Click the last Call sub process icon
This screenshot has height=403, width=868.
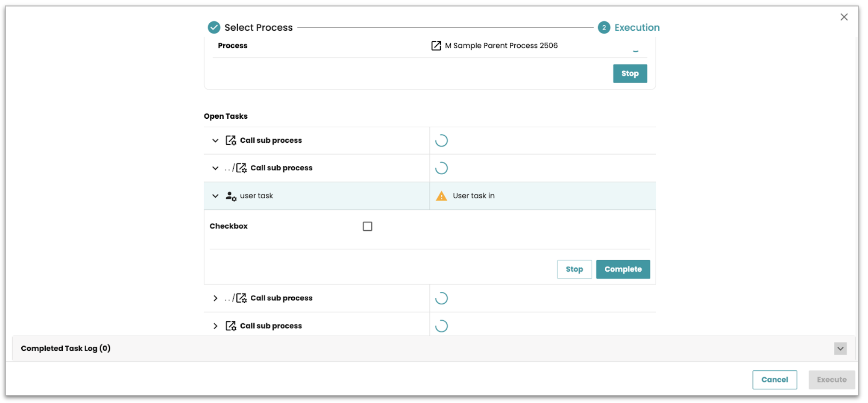click(x=231, y=326)
